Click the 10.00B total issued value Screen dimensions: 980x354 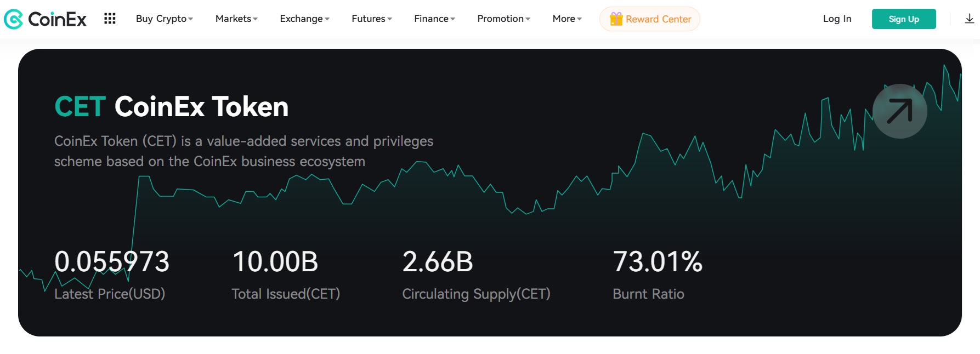(x=275, y=261)
